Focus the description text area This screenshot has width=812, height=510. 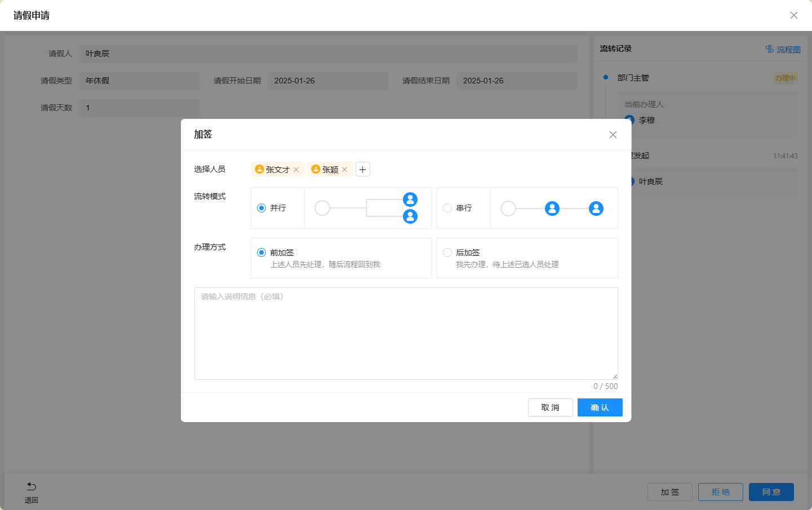(406, 334)
